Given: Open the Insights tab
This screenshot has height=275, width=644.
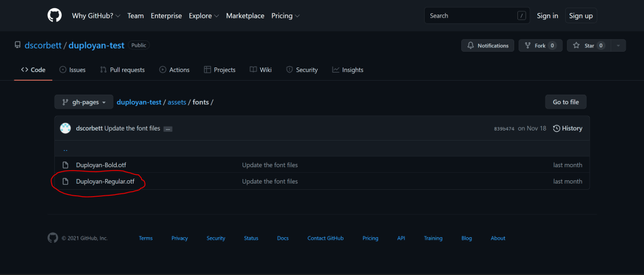Looking at the screenshot, I should coord(348,70).
